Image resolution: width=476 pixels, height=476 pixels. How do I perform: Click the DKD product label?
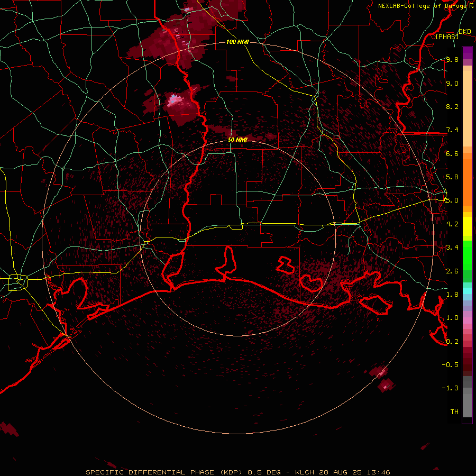point(464,32)
